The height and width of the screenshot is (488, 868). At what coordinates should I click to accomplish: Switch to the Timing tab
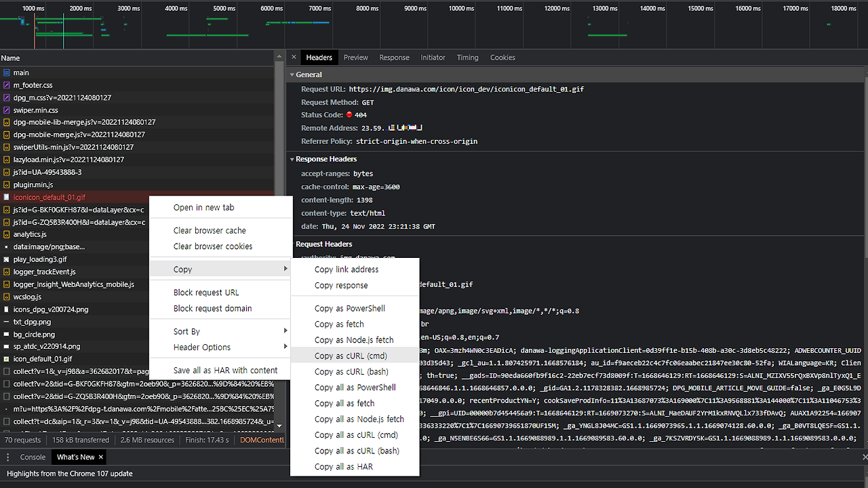pos(467,58)
